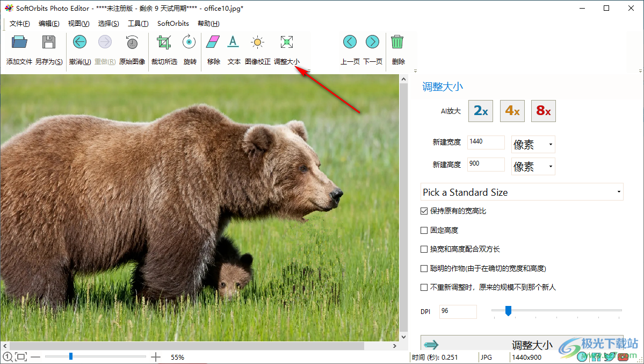
Task: Open the SoftOrbits menu
Action: coord(172,23)
